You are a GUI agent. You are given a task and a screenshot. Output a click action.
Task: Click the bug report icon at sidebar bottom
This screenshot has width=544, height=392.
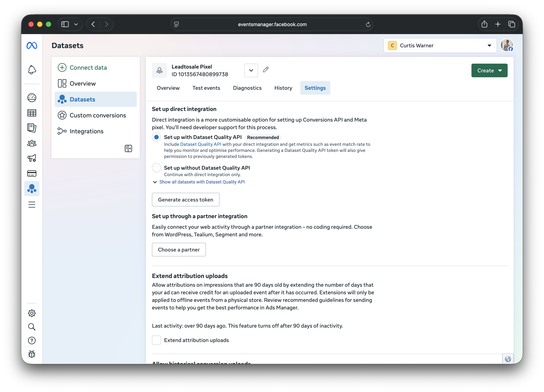coord(32,354)
